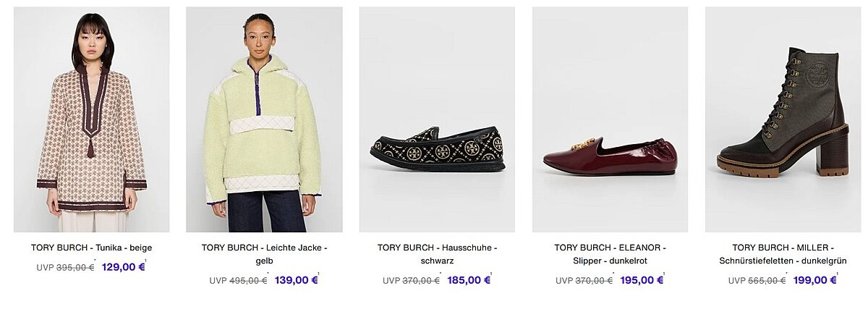The height and width of the screenshot is (320, 868).
Task: Open the MILLER lace-up boot image
Action: tap(783, 119)
